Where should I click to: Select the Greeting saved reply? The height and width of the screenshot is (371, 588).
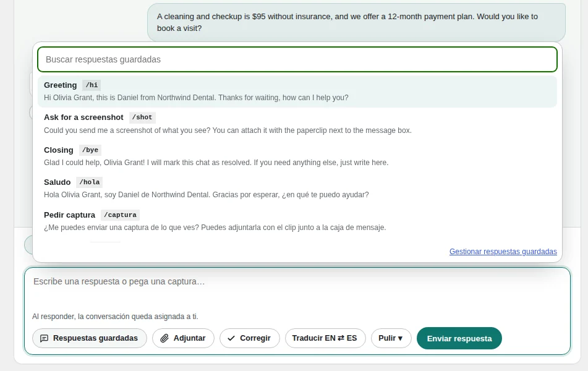coord(297,92)
